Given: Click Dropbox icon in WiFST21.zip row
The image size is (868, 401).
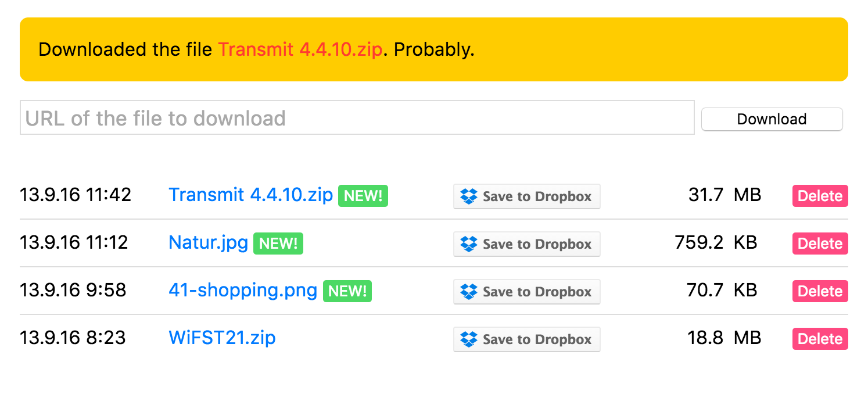Looking at the screenshot, I should pyautogui.click(x=468, y=339).
